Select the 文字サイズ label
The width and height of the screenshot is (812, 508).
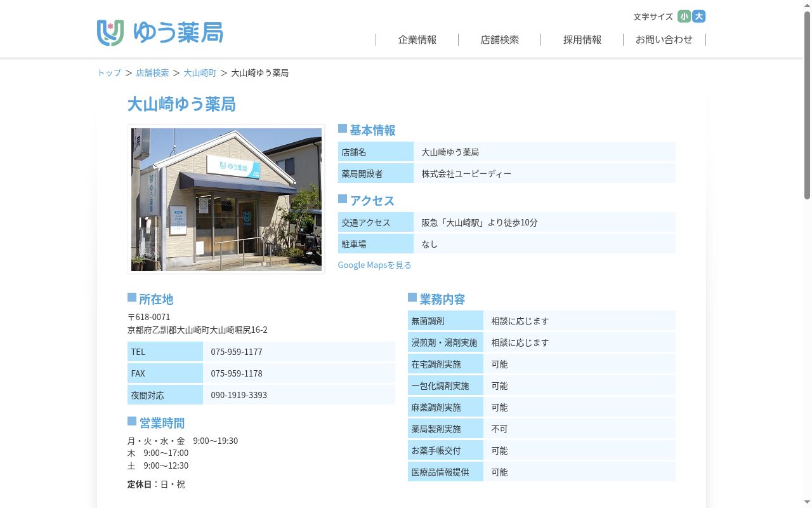pyautogui.click(x=653, y=17)
